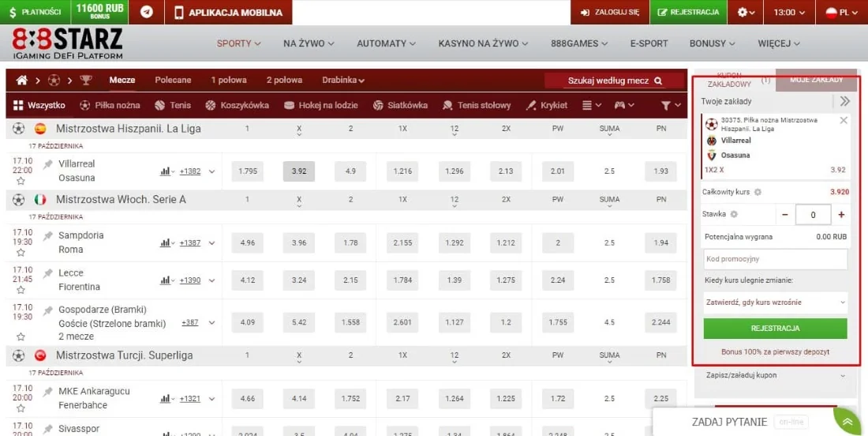Toggle the 3.92 draw odds selection
The width and height of the screenshot is (868, 436).
coord(298,171)
